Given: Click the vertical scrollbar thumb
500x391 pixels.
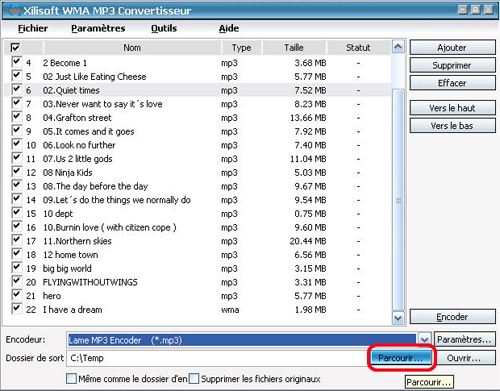Looking at the screenshot, I should click(x=398, y=200).
